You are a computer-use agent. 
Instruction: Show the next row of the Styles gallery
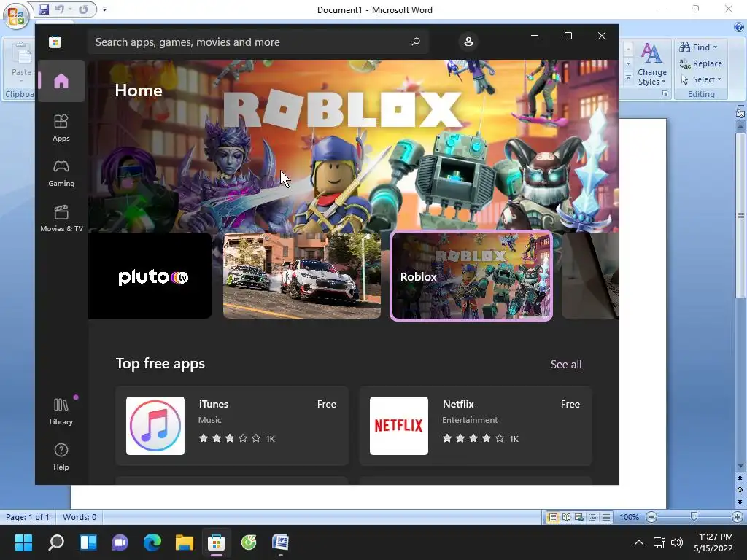pyautogui.click(x=628, y=63)
